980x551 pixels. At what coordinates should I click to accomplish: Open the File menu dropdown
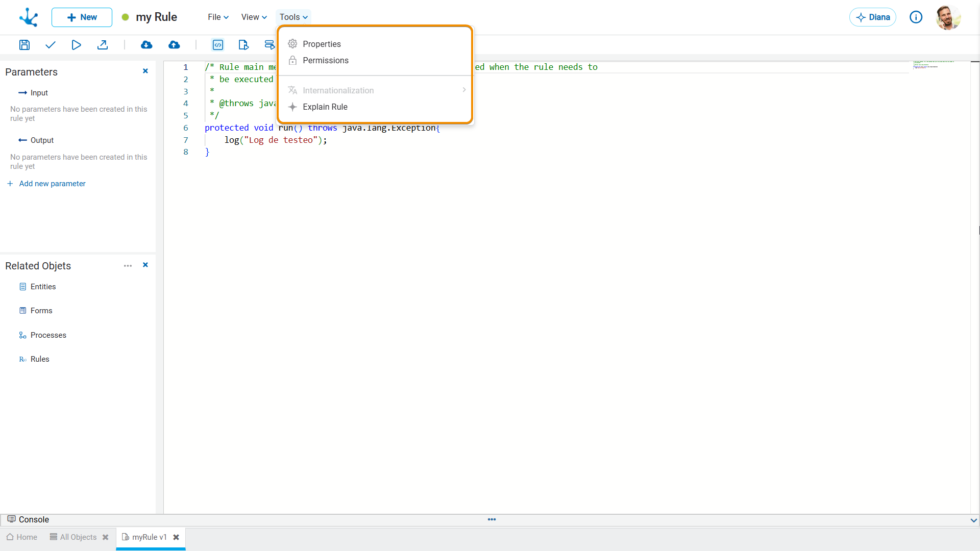coord(218,17)
